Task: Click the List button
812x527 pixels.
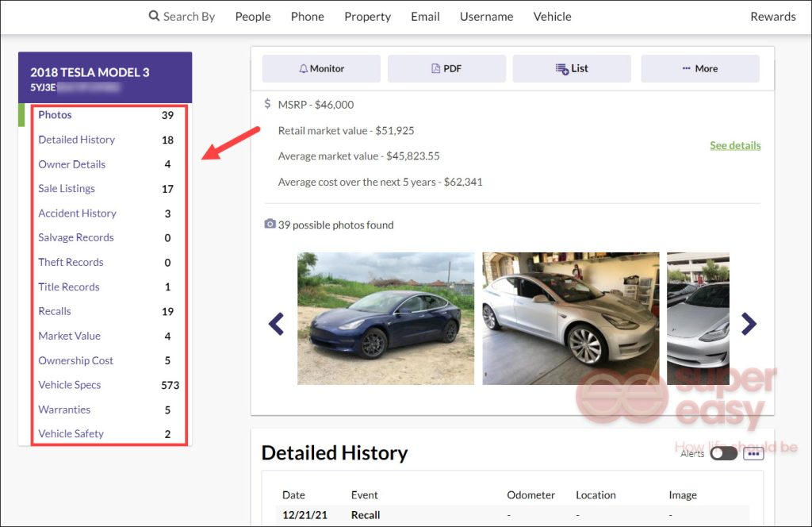Action: (572, 68)
